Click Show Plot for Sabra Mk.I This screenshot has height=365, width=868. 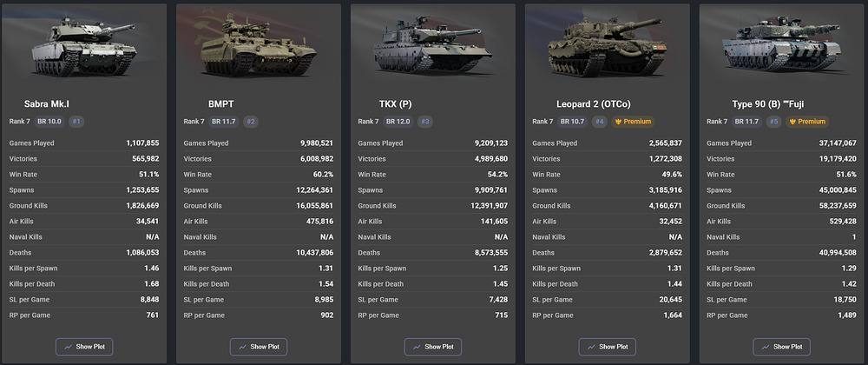(84, 347)
